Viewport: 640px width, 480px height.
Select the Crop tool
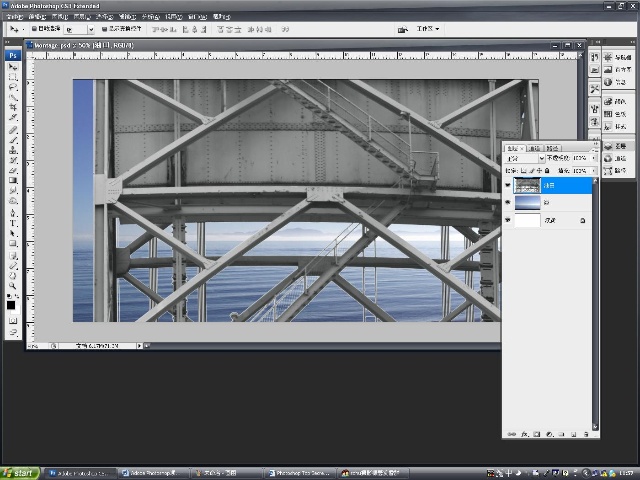pos(13,107)
